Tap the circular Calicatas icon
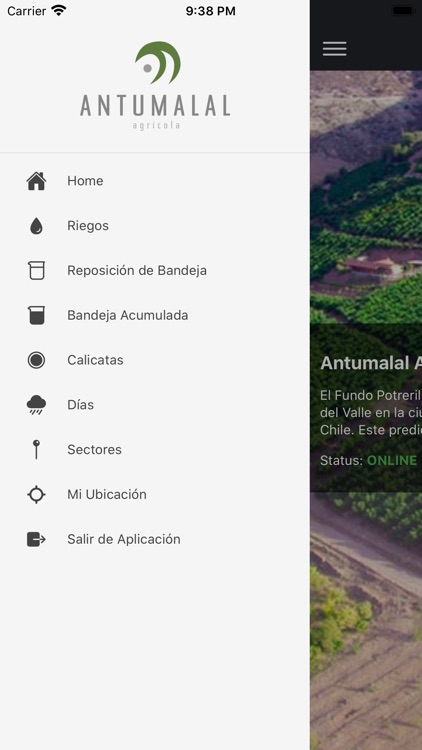The image size is (422, 750). tap(36, 360)
